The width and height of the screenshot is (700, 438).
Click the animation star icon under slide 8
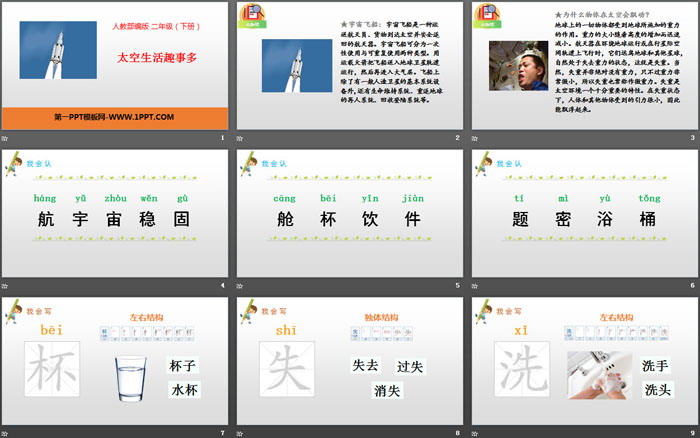240,433
